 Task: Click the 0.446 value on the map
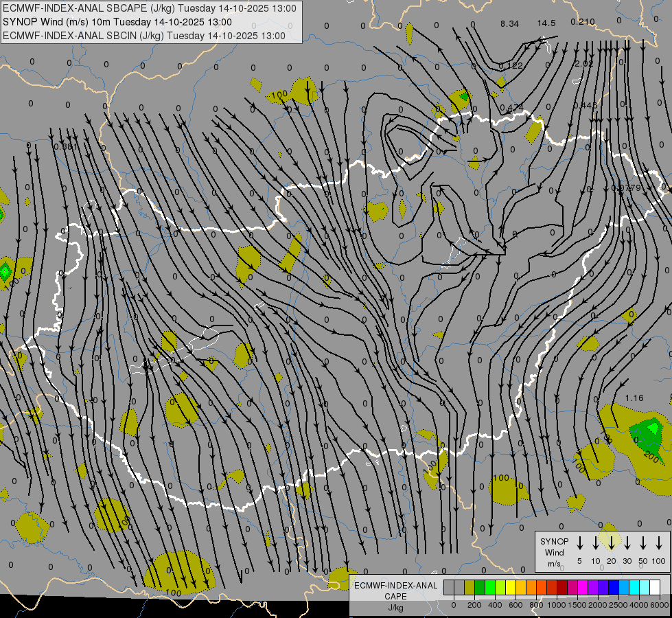(x=585, y=106)
